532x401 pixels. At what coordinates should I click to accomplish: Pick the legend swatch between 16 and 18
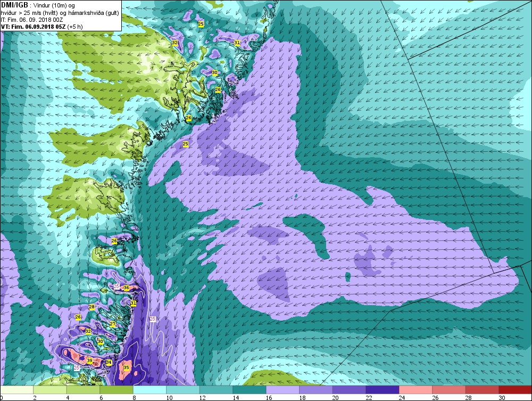282,389
